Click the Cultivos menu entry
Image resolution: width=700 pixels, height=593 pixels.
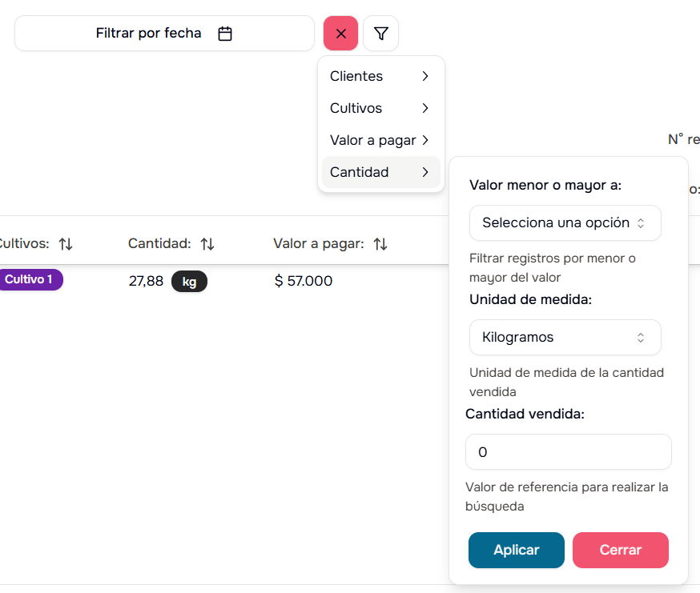[356, 108]
